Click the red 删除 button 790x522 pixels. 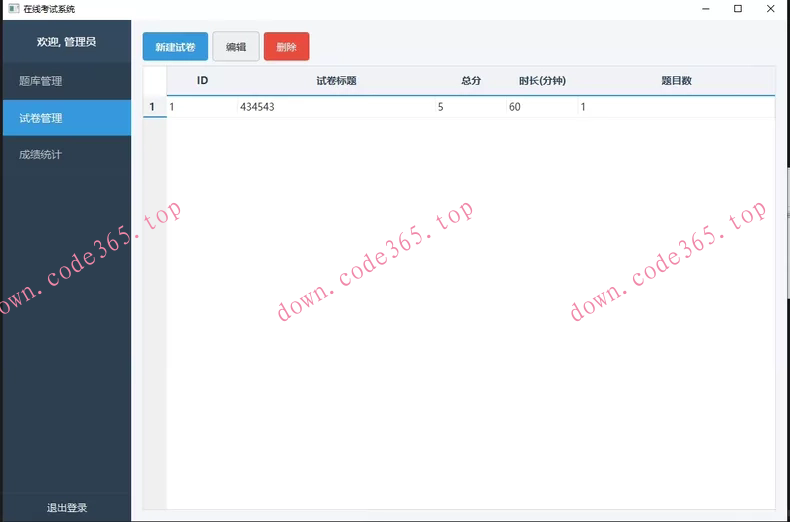(286, 47)
